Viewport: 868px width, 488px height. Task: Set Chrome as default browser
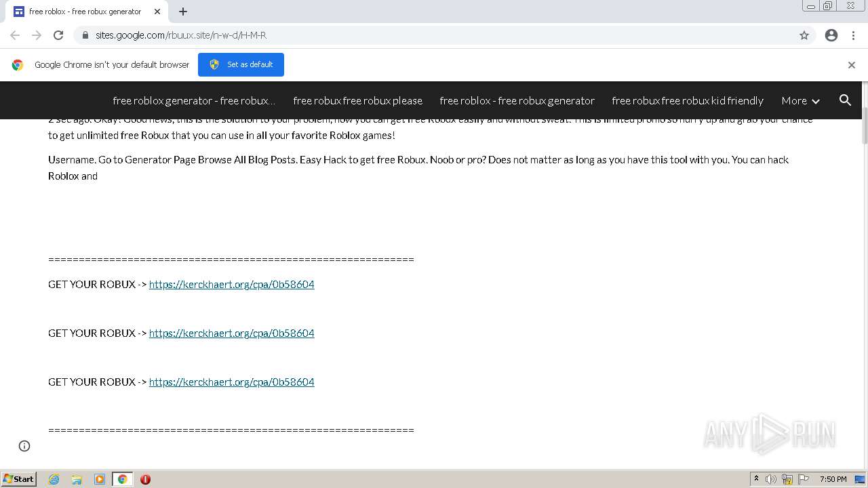click(x=241, y=64)
